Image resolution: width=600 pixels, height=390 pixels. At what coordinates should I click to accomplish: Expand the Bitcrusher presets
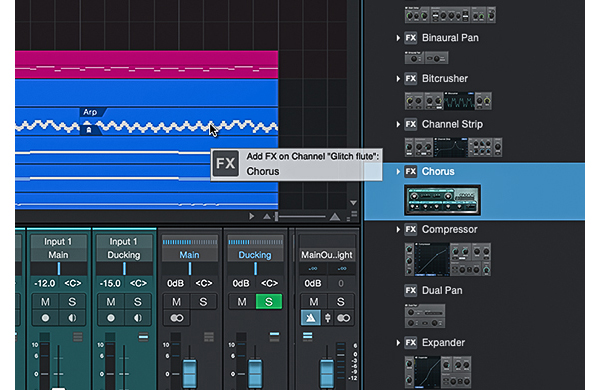tap(398, 78)
